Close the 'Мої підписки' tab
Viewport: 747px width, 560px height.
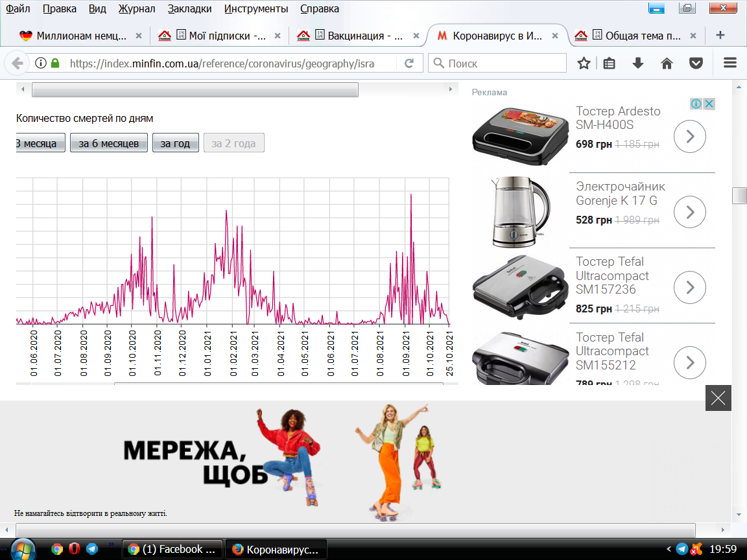click(278, 36)
